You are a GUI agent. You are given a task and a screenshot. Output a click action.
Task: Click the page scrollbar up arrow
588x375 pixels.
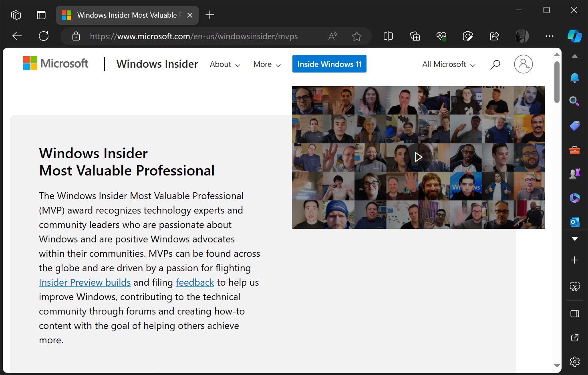(557, 54)
